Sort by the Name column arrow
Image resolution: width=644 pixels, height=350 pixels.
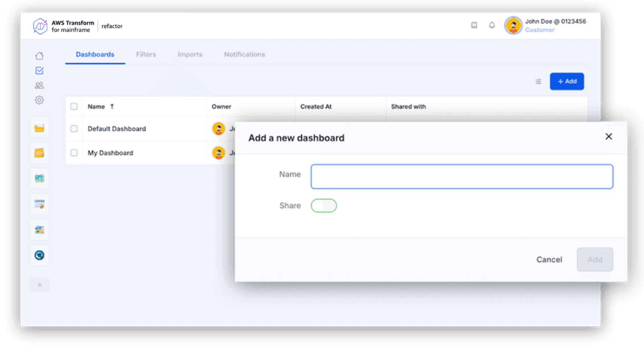(112, 106)
